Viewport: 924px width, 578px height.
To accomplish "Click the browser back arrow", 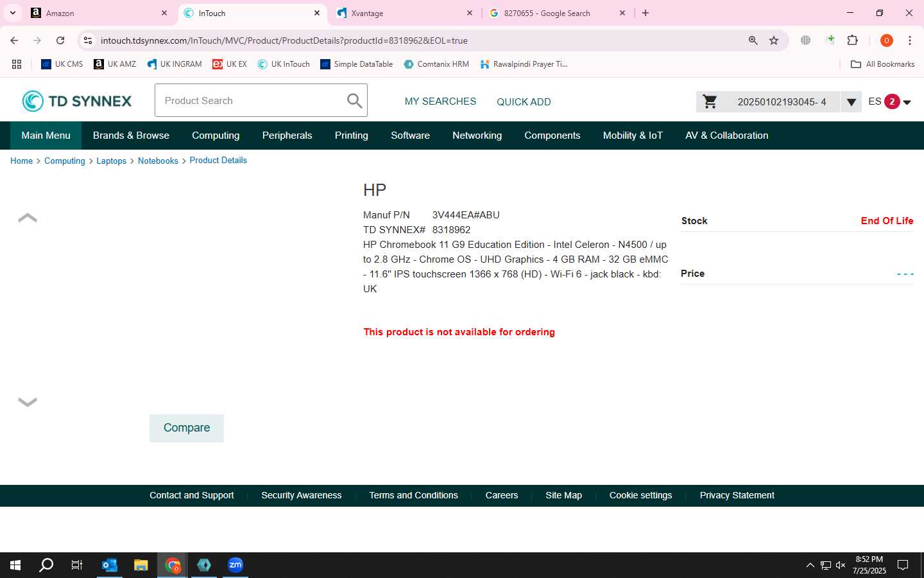I will tap(14, 40).
